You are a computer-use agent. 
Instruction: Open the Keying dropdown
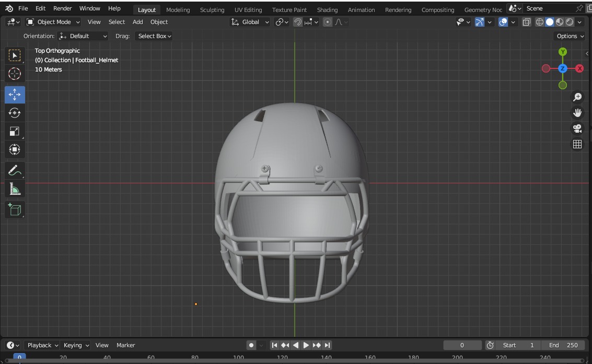[x=76, y=345]
